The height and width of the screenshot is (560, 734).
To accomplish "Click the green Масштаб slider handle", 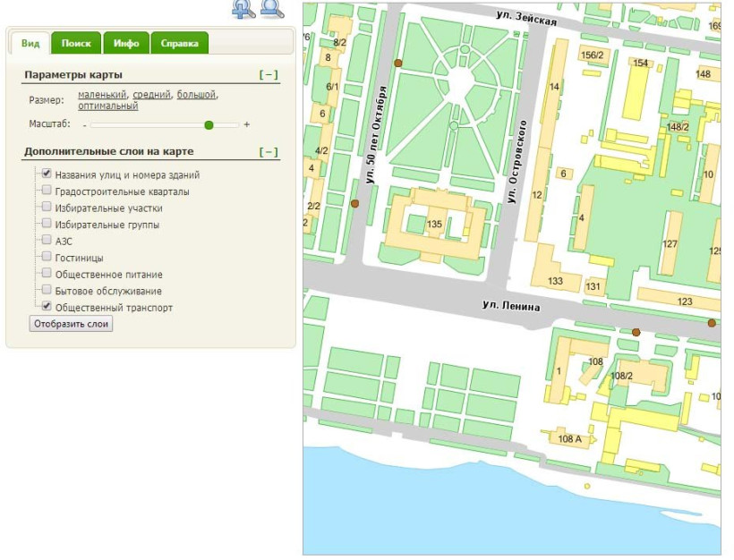I will pos(209,125).
